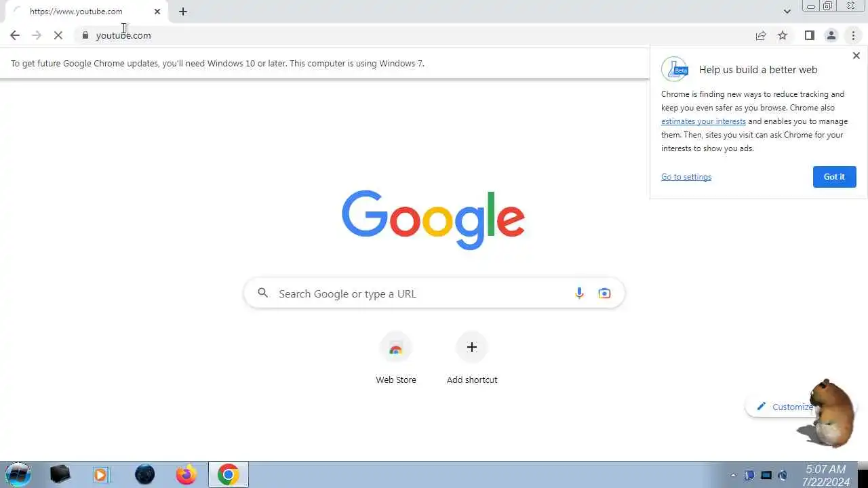Launch Firefox from the taskbar
This screenshot has height=488, width=868.
coord(186,474)
